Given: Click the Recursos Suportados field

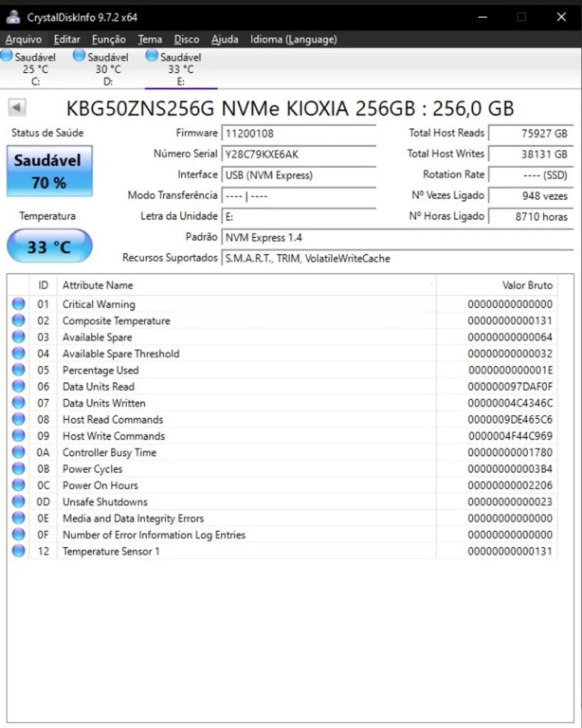Looking at the screenshot, I should (x=397, y=258).
